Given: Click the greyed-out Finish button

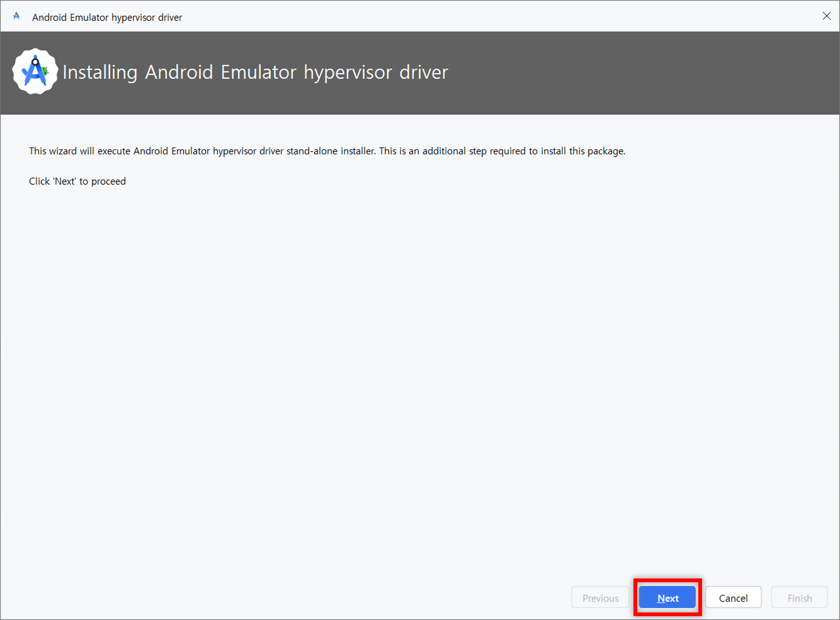Looking at the screenshot, I should point(799,598).
